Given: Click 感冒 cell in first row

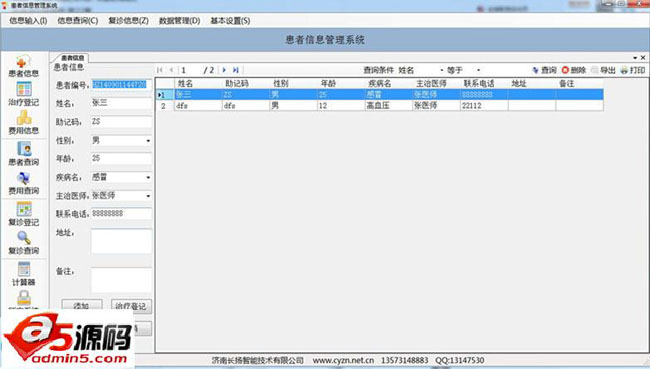Looking at the screenshot, I should [x=388, y=95].
